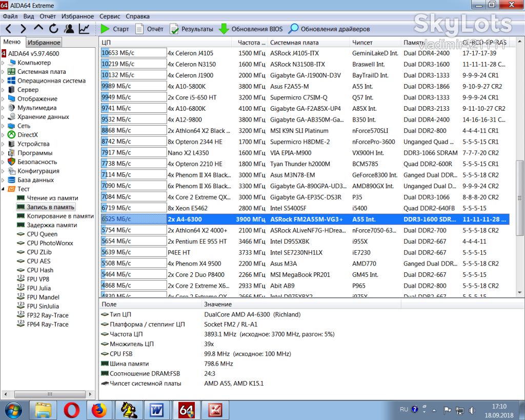Go up one level with up arrow
This screenshot has height=420, width=525.
click(38, 28)
